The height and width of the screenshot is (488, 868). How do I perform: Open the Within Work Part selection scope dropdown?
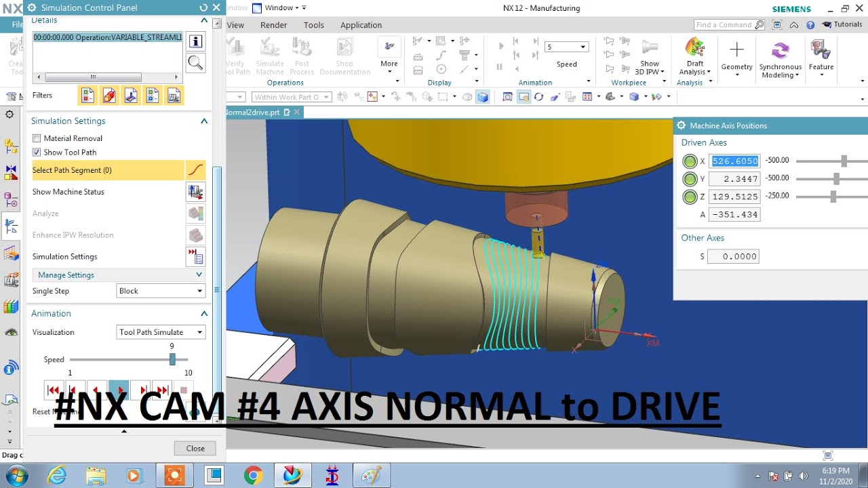pos(292,97)
